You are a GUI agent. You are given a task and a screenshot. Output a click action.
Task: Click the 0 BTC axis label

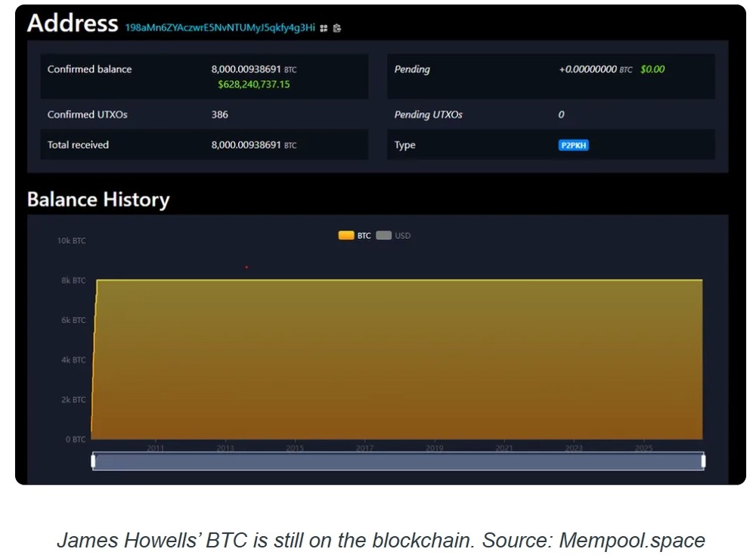[76, 439]
